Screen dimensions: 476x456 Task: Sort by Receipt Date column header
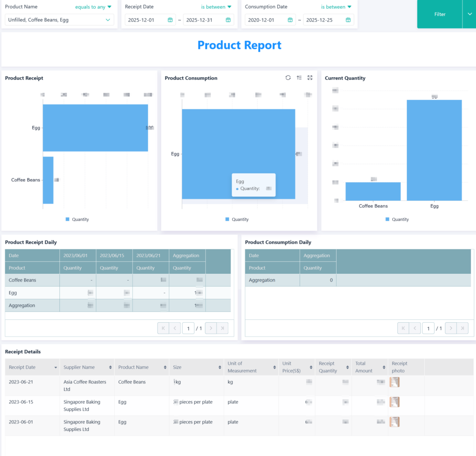(x=33, y=367)
